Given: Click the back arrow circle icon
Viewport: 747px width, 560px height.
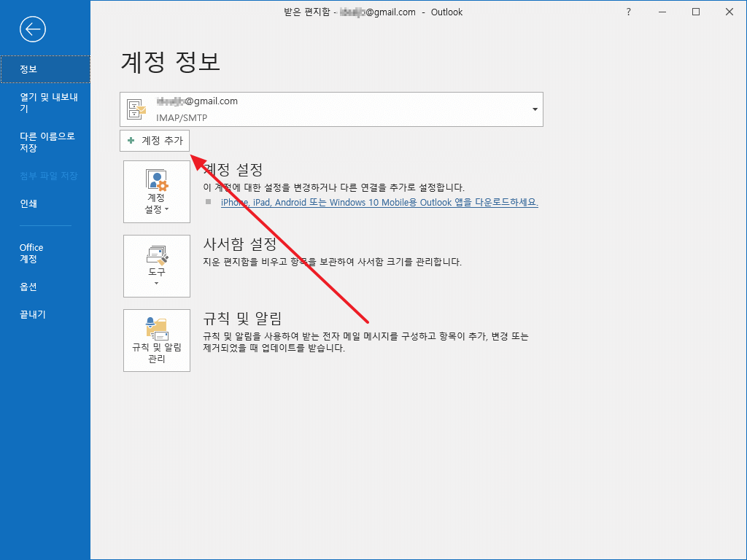Looking at the screenshot, I should [32, 29].
